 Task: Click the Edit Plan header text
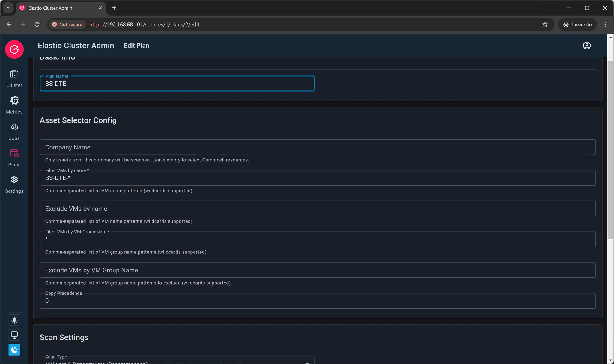point(136,46)
